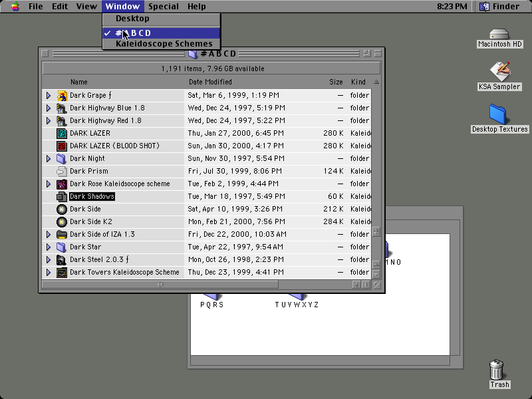Expand Dark Rose Kaleidsocope scheme triangle
Image resolution: width=532 pixels, height=399 pixels.
click(48, 184)
